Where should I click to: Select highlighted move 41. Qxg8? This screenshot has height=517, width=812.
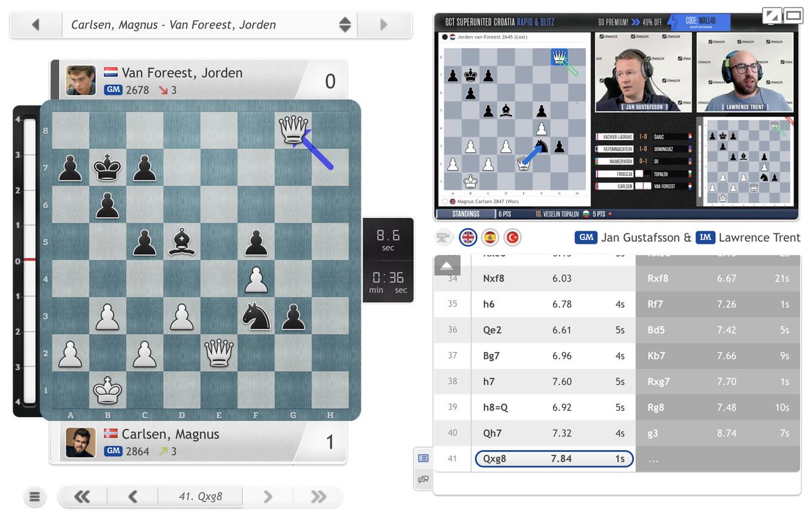pos(554,459)
